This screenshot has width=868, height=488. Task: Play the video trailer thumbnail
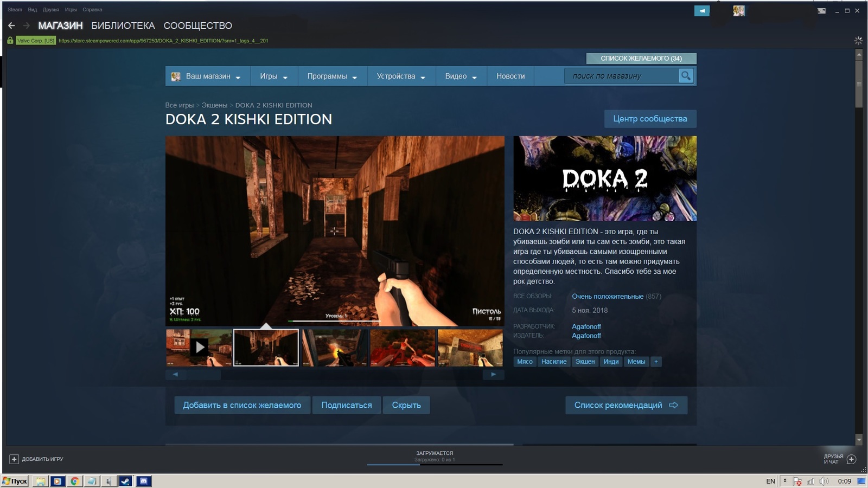[199, 348]
